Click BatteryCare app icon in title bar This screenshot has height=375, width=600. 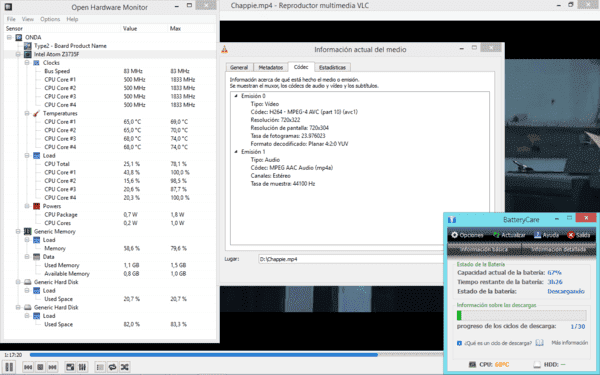[x=452, y=219]
